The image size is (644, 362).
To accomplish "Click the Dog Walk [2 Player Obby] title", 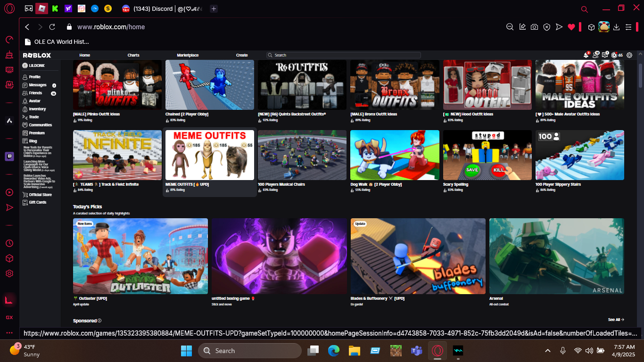I will coord(376,184).
